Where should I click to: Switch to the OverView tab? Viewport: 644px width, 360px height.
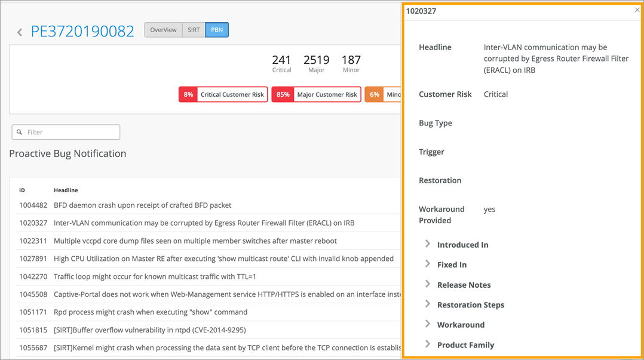(x=163, y=30)
